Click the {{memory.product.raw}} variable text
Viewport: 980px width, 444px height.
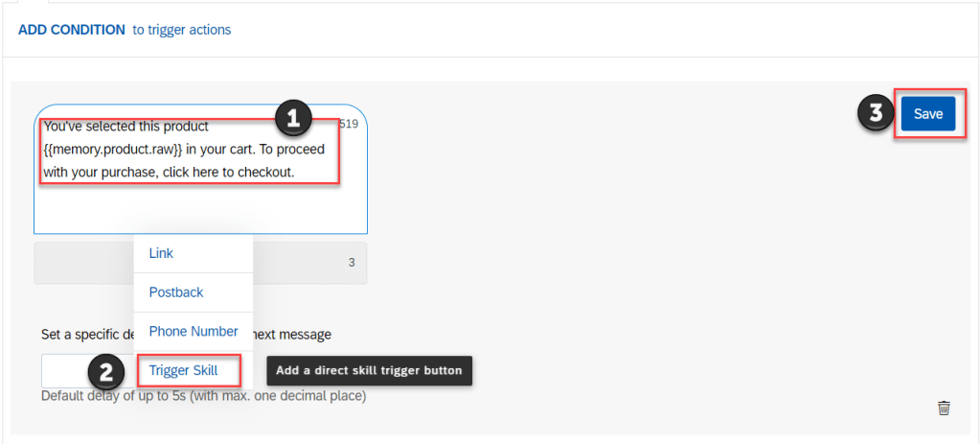tap(113, 149)
